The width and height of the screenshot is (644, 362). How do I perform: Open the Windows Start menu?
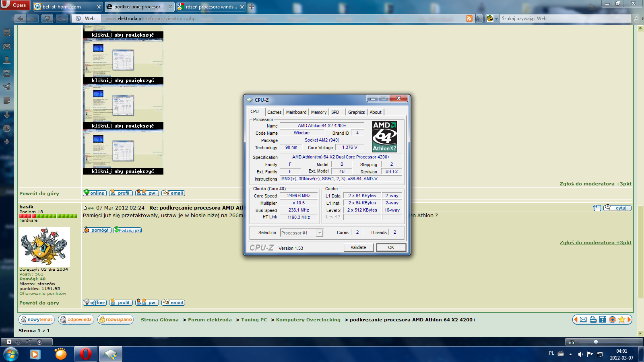tap(11, 354)
